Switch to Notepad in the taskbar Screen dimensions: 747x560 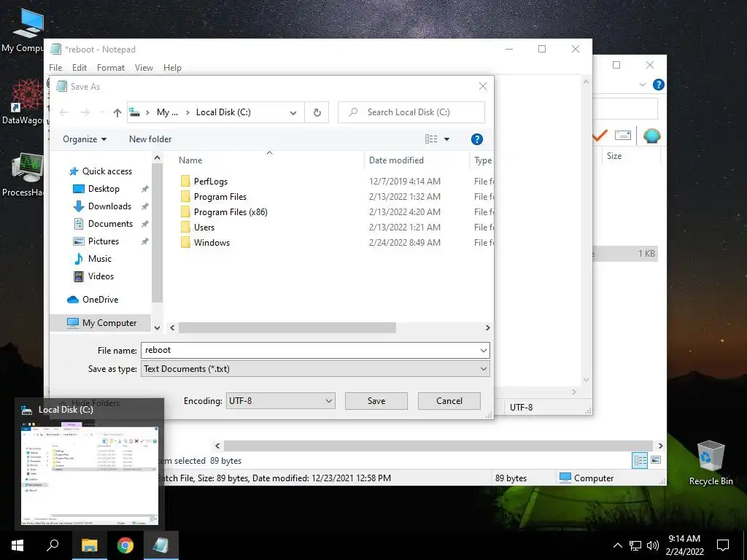(161, 545)
